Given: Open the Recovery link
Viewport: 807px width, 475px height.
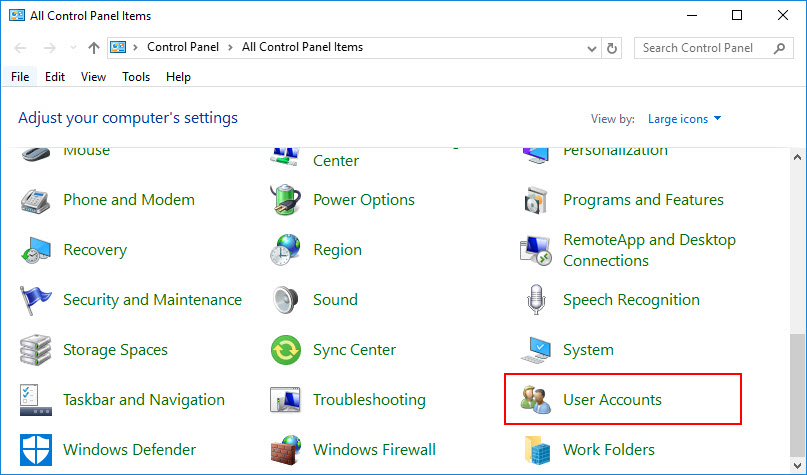Looking at the screenshot, I should point(95,250).
